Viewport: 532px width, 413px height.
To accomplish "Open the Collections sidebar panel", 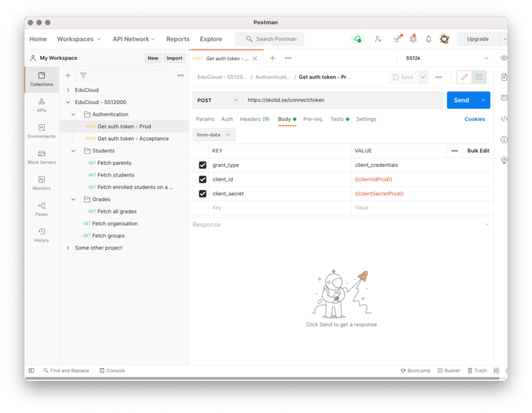I will coord(41,79).
